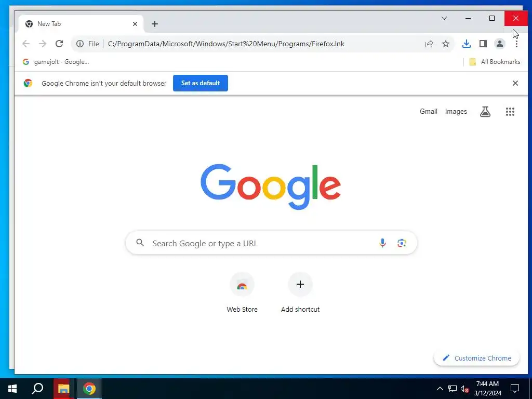This screenshot has width=532, height=399.
Task: Expand the tab search chevron
Action: point(444,18)
